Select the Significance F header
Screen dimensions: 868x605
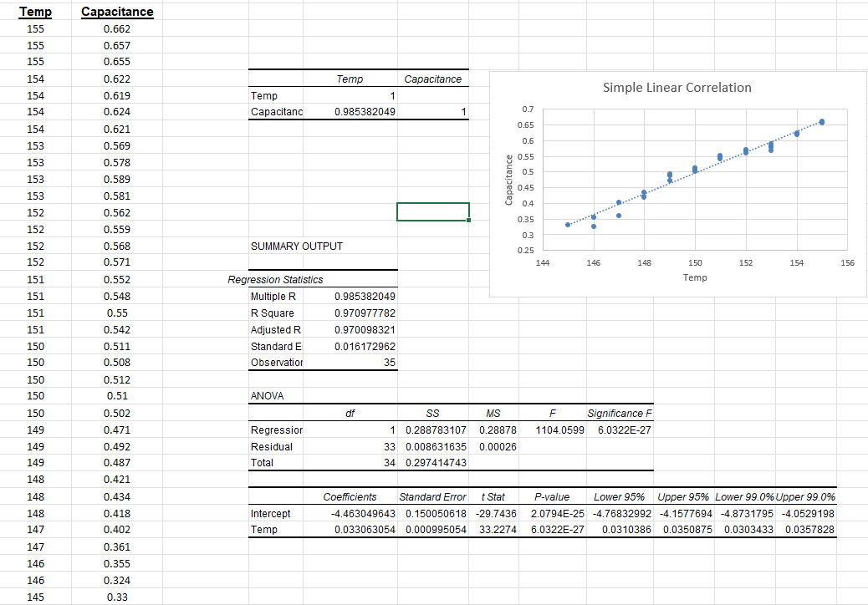620,413
